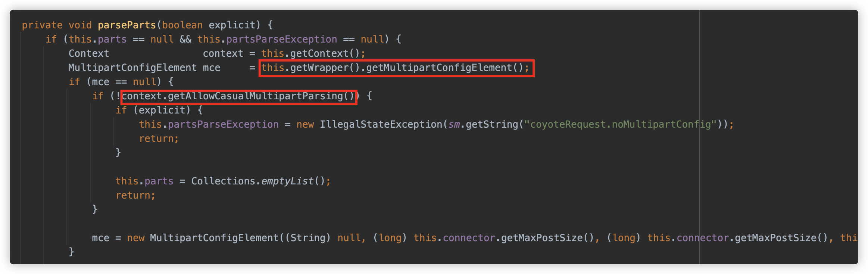The image size is (868, 274).
Task: Click the Context type declaration
Action: click(89, 53)
